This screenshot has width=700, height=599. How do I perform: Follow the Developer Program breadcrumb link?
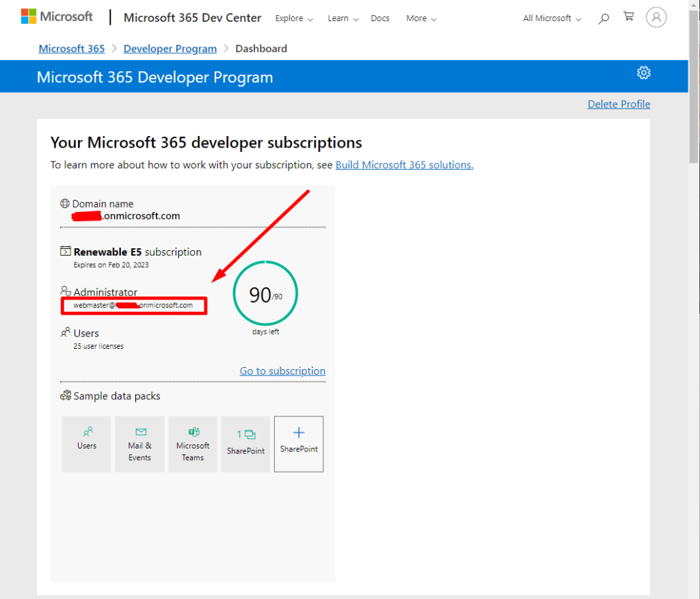(x=170, y=49)
